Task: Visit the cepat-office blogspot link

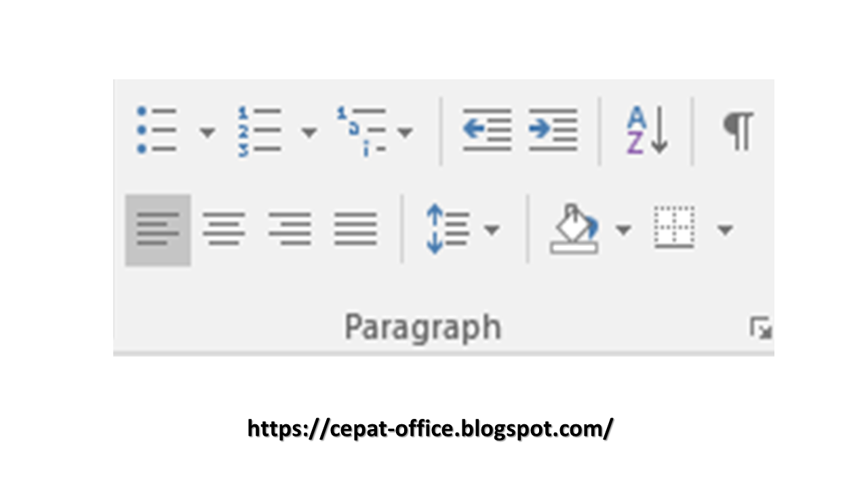Action: point(430,428)
